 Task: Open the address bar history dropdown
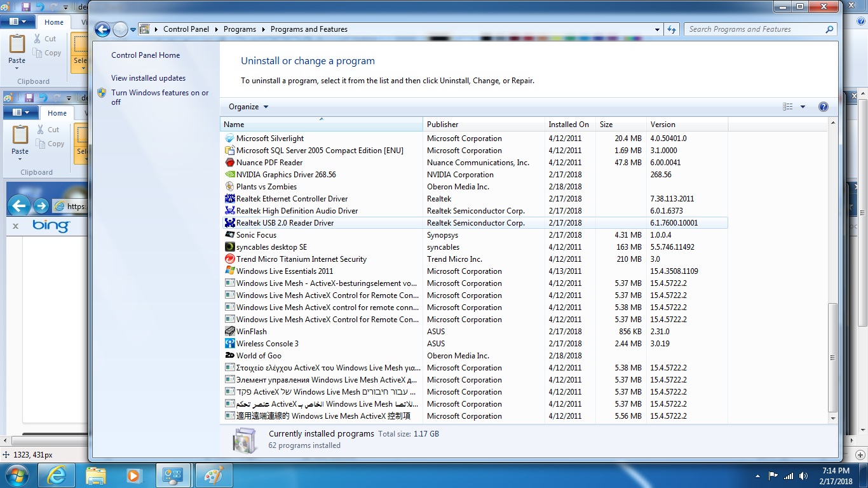click(657, 29)
